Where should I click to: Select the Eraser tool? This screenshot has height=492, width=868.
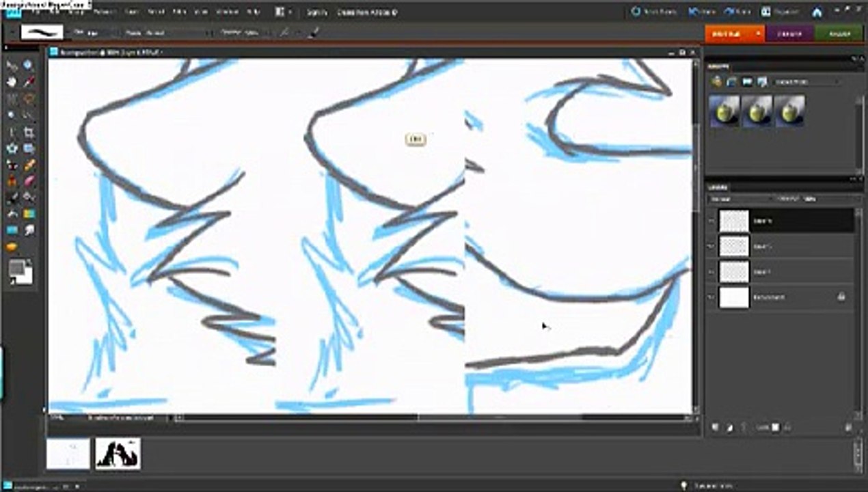coord(28,182)
